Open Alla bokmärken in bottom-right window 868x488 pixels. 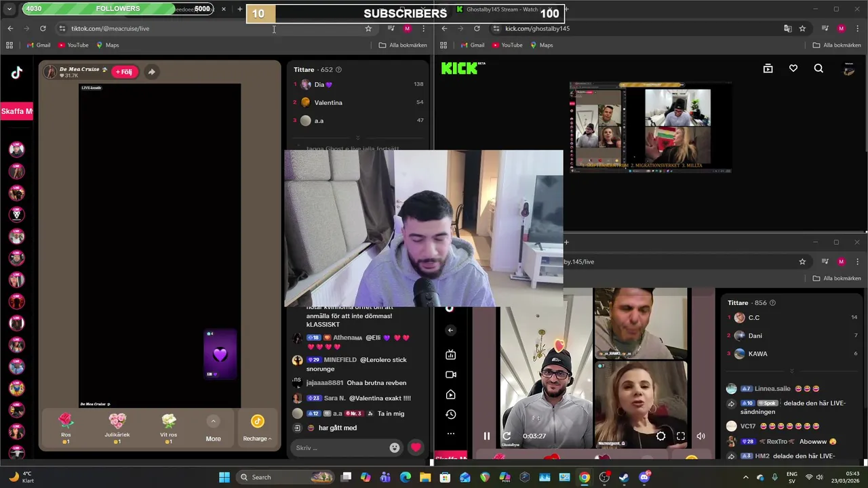point(837,278)
